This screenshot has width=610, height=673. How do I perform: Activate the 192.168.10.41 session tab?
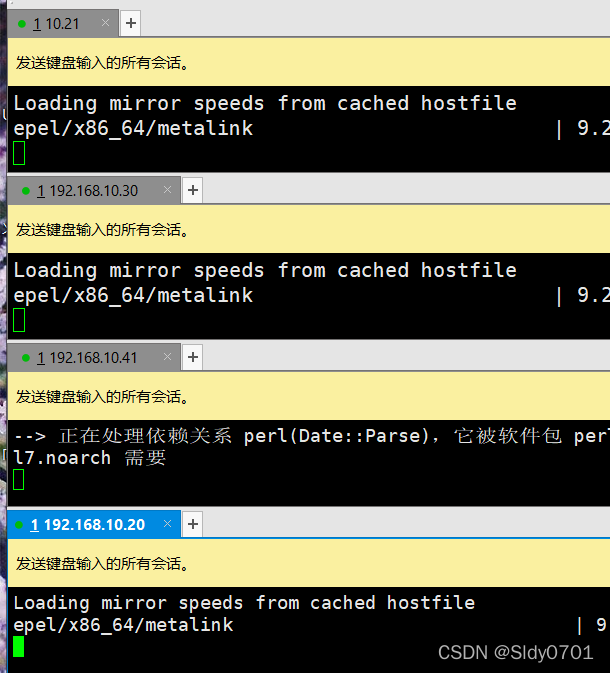[94, 357]
